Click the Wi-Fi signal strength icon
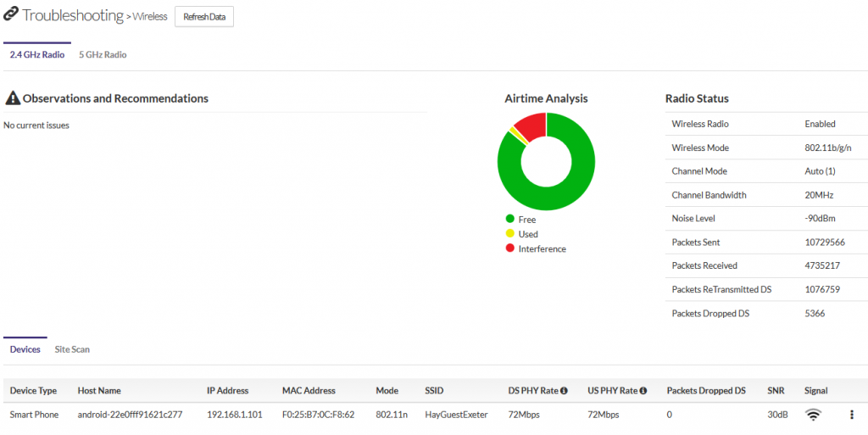 (813, 415)
